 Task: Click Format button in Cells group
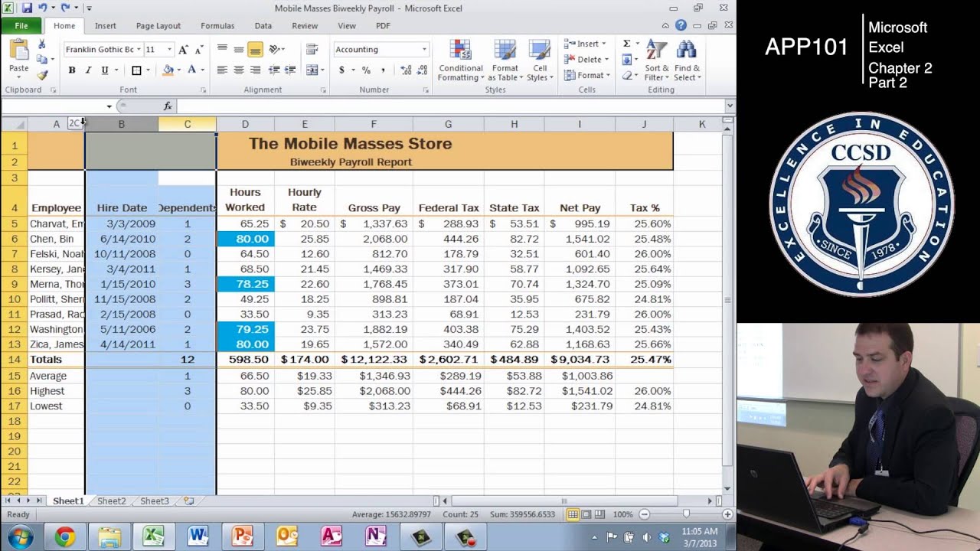tap(588, 75)
